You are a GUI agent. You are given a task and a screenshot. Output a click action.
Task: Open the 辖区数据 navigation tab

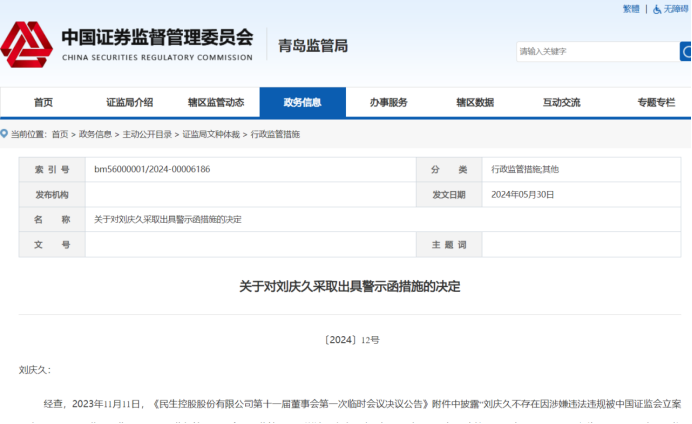475,102
